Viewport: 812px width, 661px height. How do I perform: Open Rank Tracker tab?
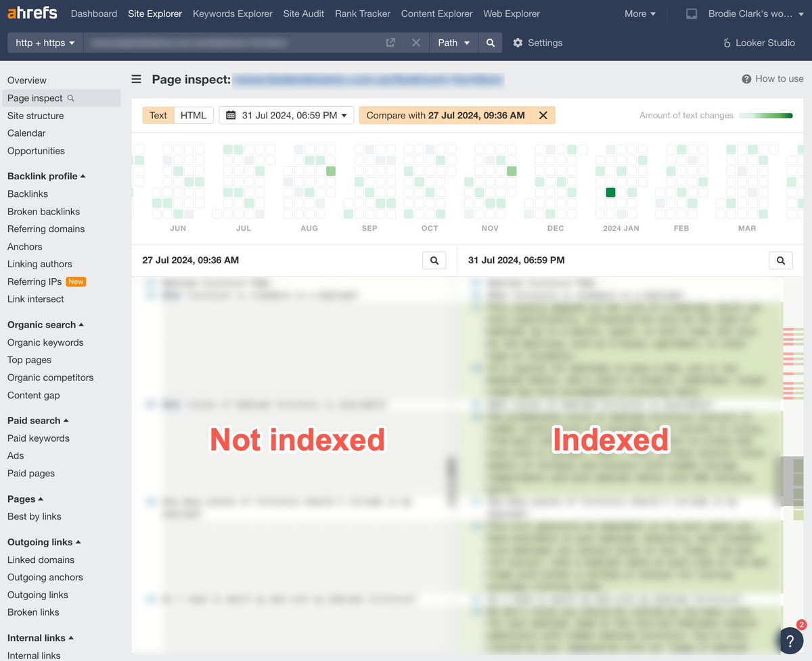tap(363, 14)
